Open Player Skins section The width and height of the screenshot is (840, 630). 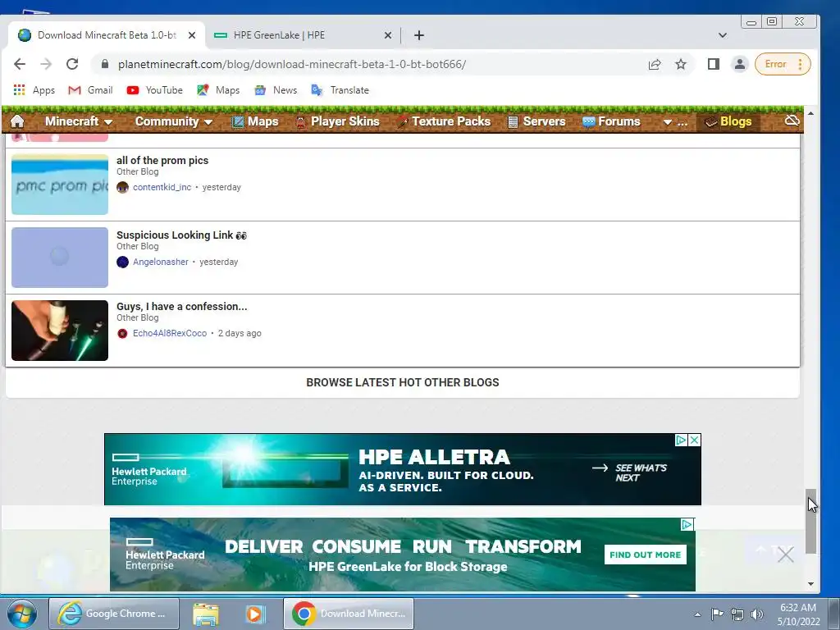(x=337, y=121)
